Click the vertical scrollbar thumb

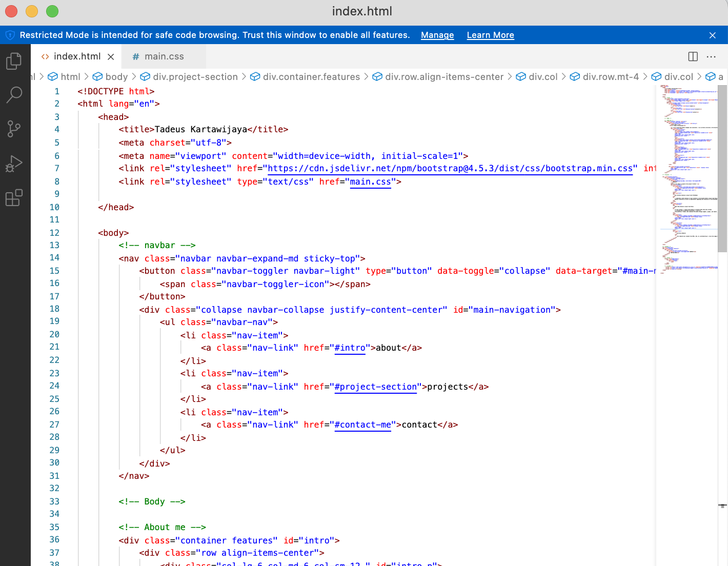722,169
